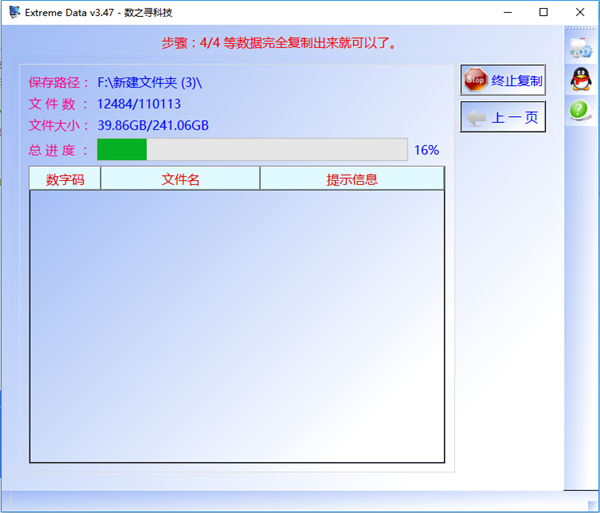Open the settings icon with gear
The image size is (600, 513).
click(581, 47)
